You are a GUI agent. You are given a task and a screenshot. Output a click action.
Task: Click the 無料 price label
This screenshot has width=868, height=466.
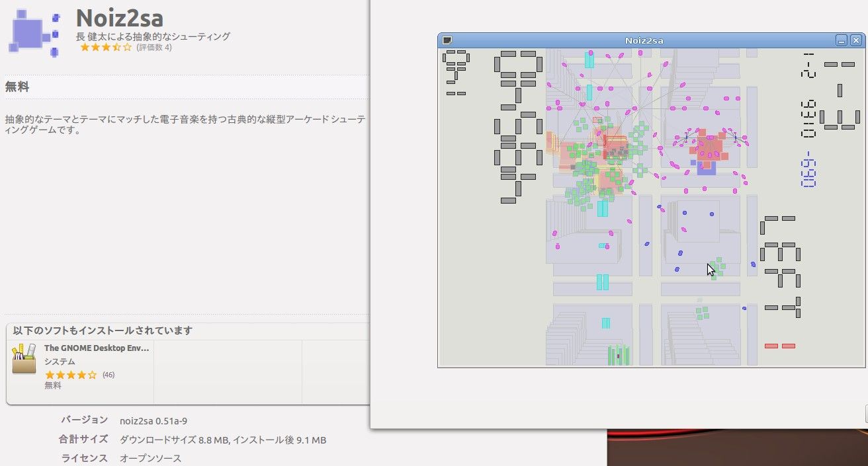[17, 87]
